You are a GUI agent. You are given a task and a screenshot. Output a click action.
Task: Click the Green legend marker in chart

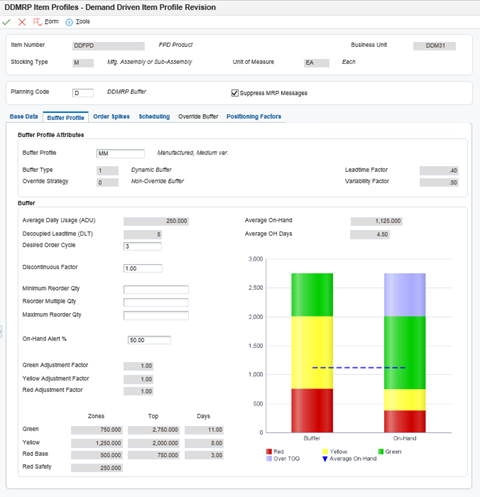click(x=381, y=451)
